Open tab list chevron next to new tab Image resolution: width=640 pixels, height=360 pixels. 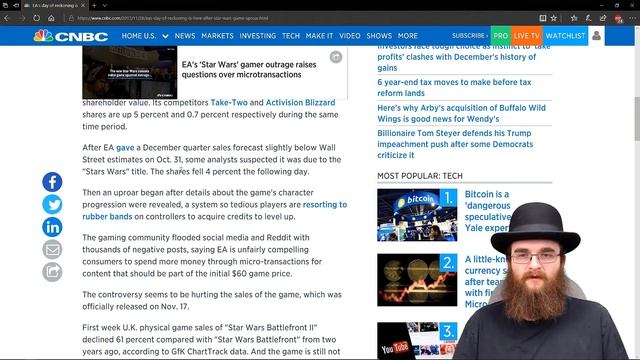pyautogui.click(x=105, y=5)
